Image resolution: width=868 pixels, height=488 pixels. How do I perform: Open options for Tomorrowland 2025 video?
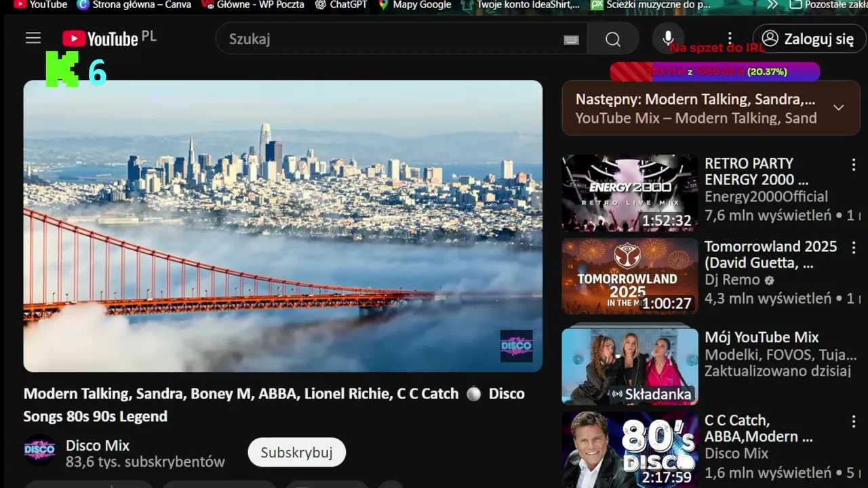[853, 248]
